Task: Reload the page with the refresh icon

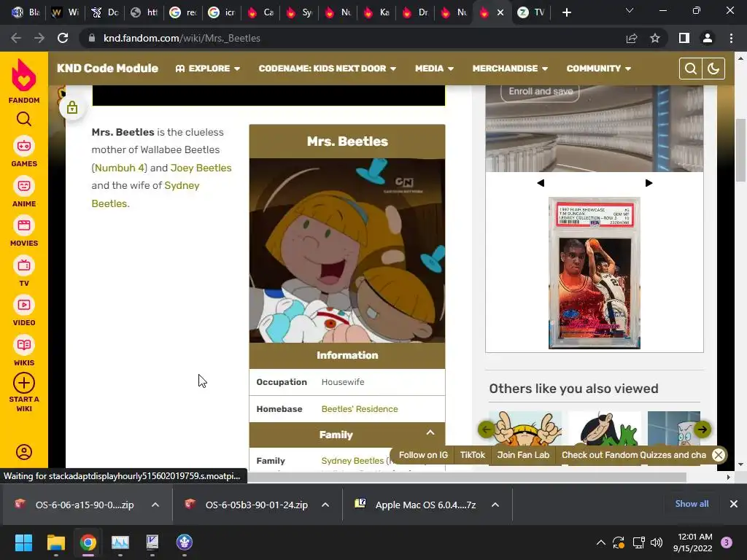Action: click(x=63, y=38)
